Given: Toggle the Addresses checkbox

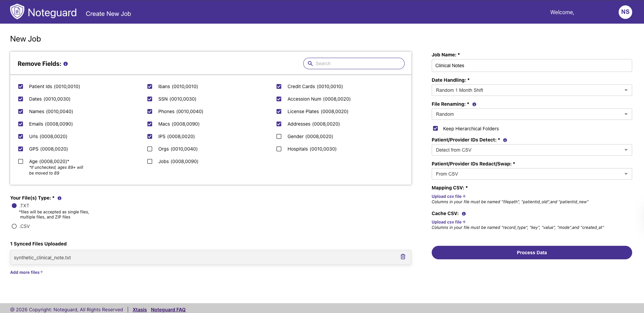Looking at the screenshot, I should coord(279,124).
